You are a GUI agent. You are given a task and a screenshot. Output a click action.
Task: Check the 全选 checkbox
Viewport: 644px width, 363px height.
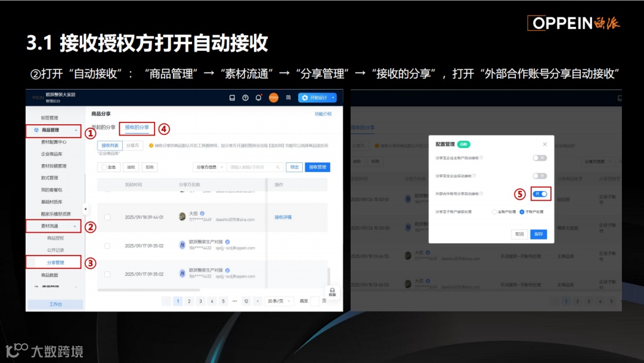click(104, 167)
